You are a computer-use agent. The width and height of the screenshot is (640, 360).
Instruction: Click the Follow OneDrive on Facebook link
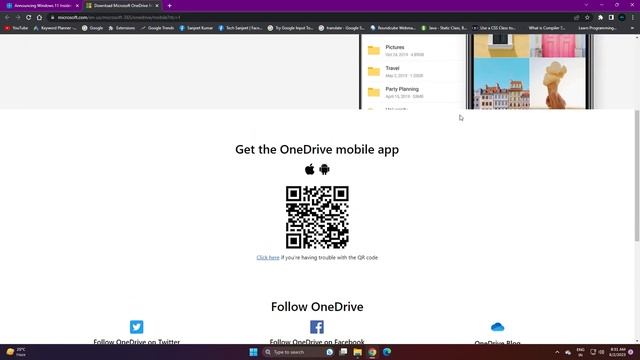[x=317, y=342]
